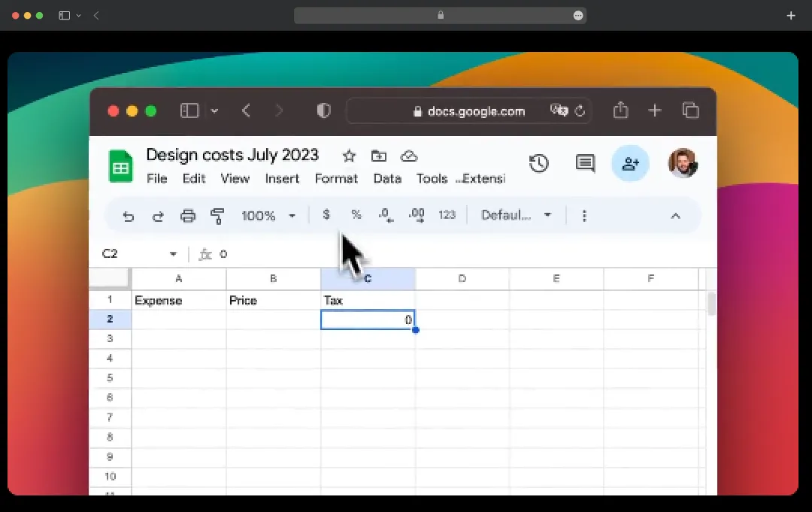This screenshot has width=812, height=512.
Task: Open the File menu
Action: coord(157,179)
